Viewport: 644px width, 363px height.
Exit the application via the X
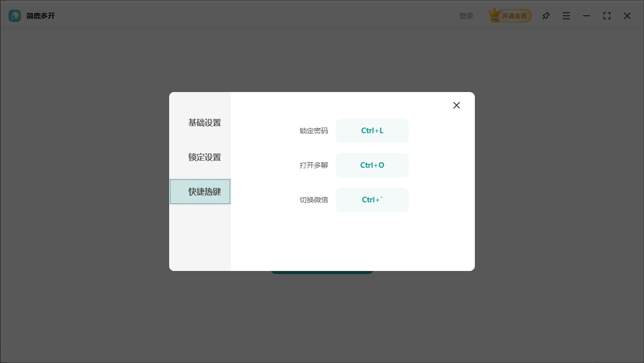tap(627, 16)
